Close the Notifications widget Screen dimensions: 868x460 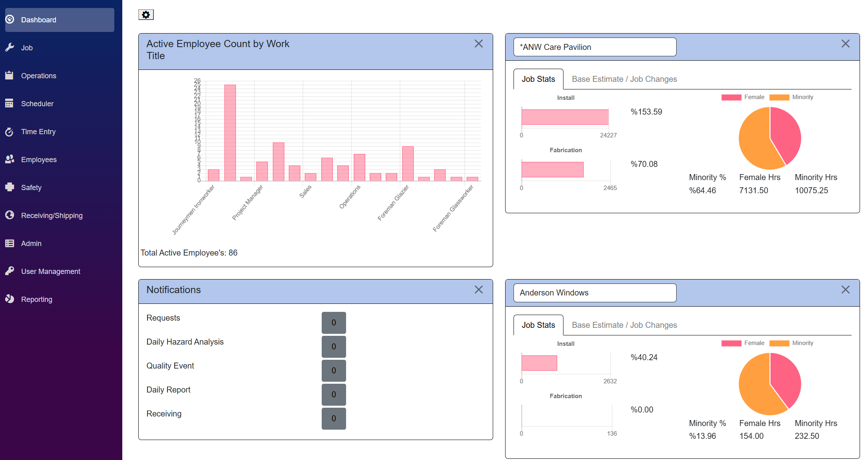(479, 289)
